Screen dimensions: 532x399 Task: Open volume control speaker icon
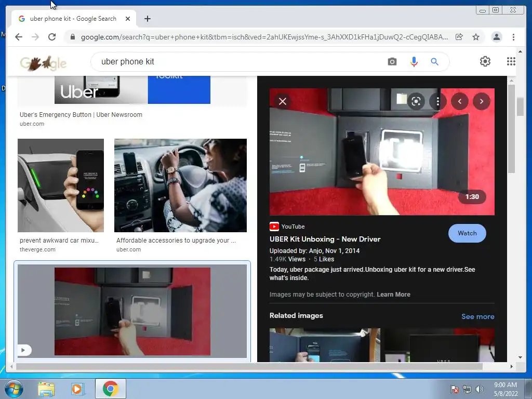(479, 389)
